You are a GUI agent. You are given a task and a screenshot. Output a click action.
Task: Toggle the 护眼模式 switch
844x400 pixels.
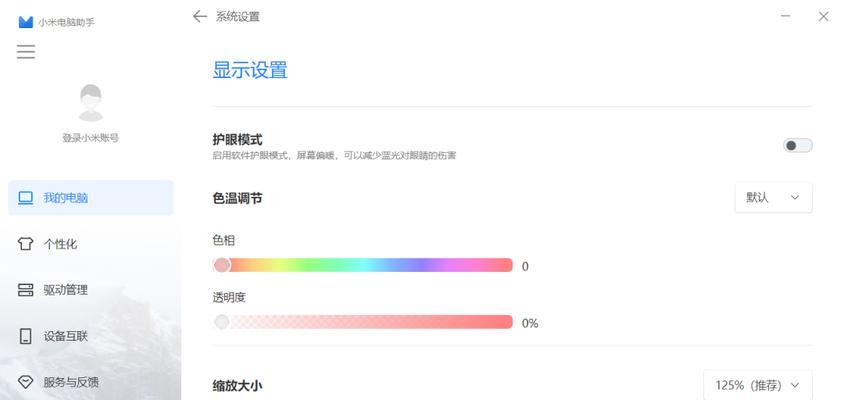pyautogui.click(x=797, y=145)
